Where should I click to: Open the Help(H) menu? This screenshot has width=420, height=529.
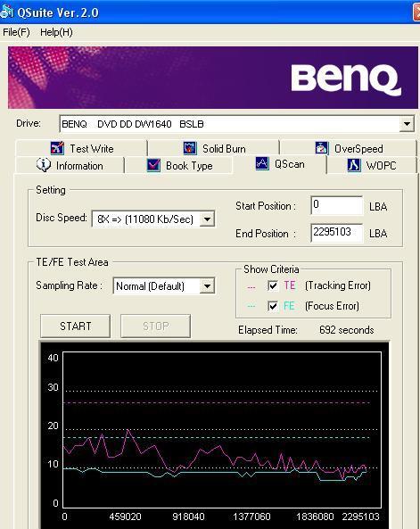pos(56,32)
